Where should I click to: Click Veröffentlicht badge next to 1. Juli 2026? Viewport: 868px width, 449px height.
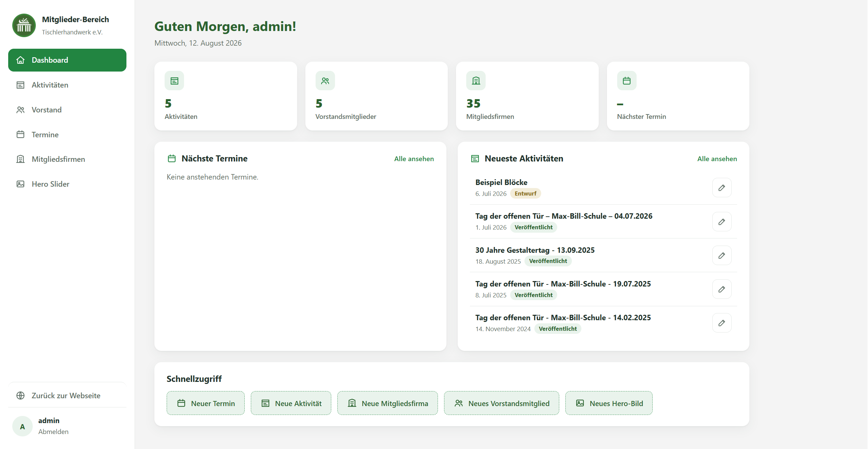coord(534,227)
